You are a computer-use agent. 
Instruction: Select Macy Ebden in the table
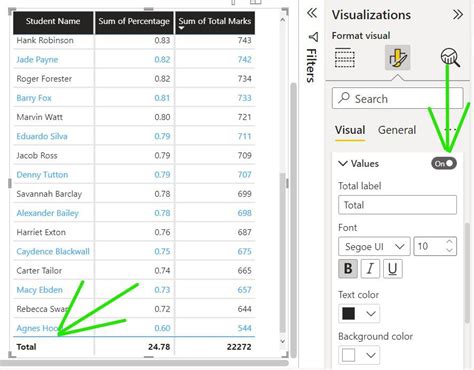point(40,290)
